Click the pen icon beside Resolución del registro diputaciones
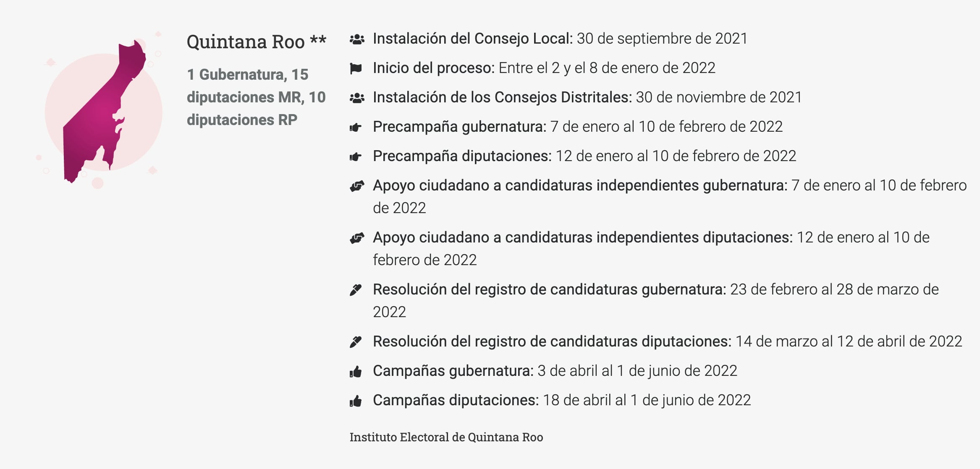This screenshot has height=469, width=980. coord(356,342)
